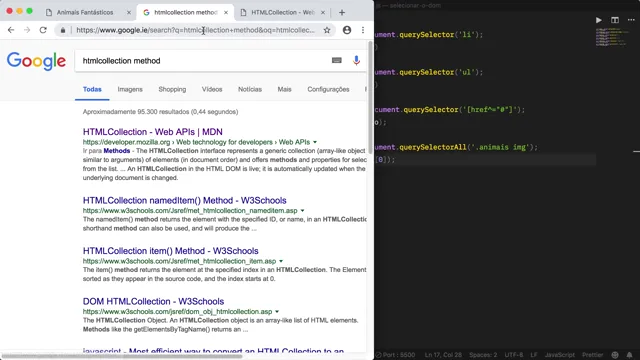The height and width of the screenshot is (360, 640).
Task: Close the Animais Fantásticos tab
Action: point(129,13)
